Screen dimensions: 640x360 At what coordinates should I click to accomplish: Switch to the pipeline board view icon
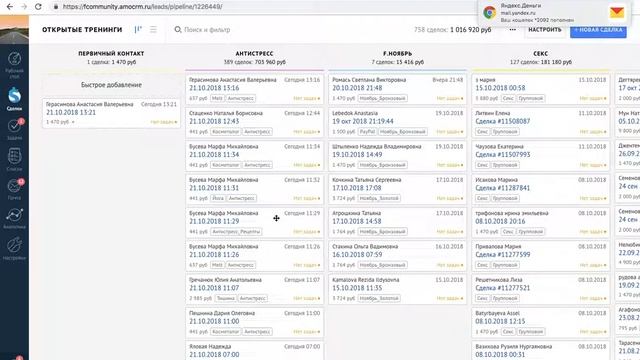138,29
